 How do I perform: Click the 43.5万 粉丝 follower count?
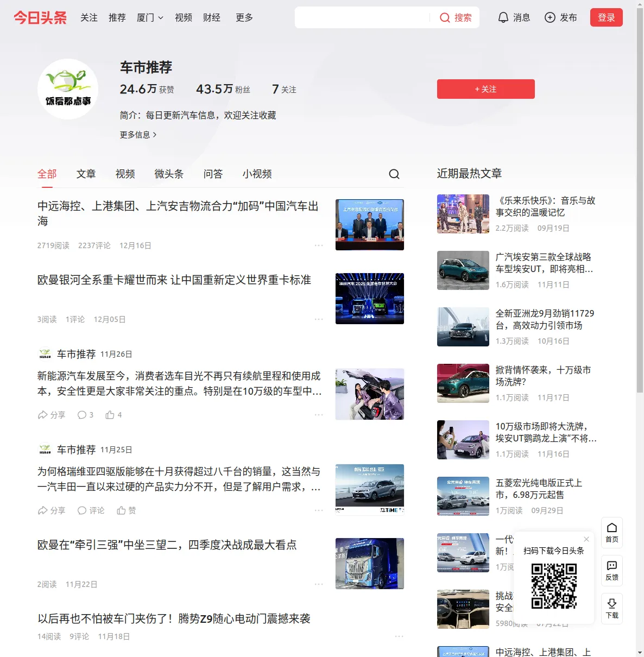tap(223, 89)
